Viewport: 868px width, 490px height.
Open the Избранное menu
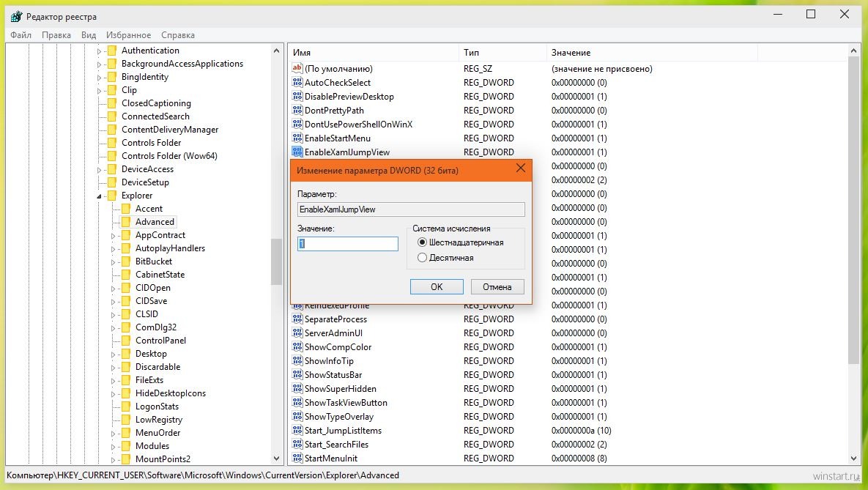128,35
